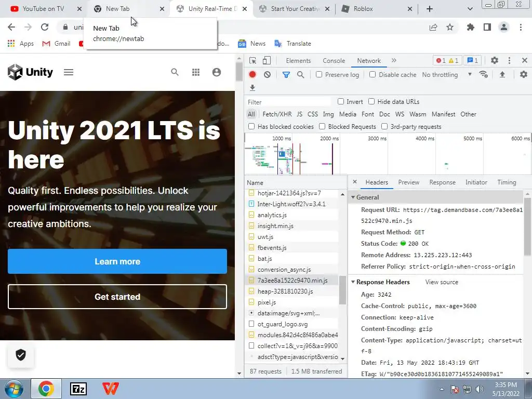Open the DevTools three-dot customize menu
Screen dimensions: 532x399
click(x=509, y=60)
